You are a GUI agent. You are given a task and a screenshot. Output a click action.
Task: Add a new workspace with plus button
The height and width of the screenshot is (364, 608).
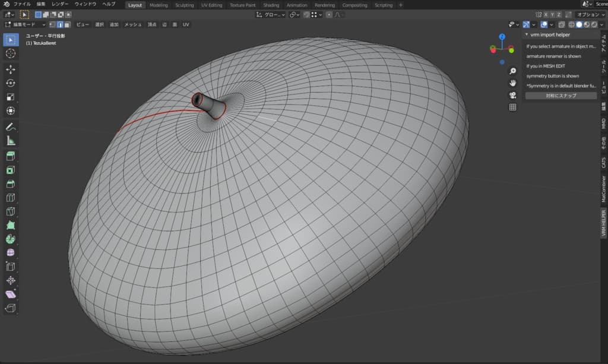(400, 5)
